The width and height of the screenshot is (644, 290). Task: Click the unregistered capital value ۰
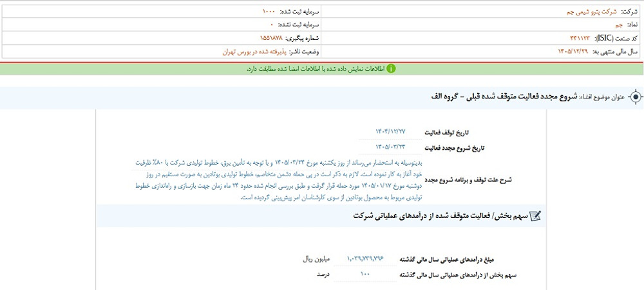click(x=272, y=25)
